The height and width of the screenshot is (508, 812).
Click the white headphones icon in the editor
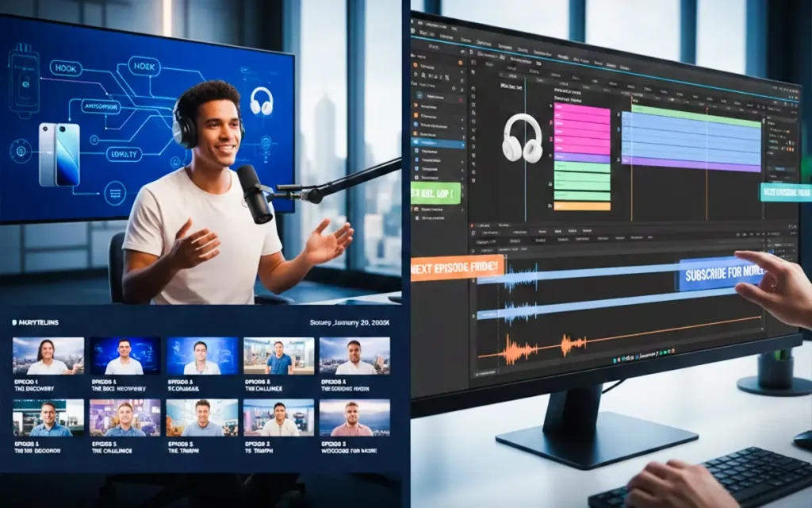click(522, 137)
